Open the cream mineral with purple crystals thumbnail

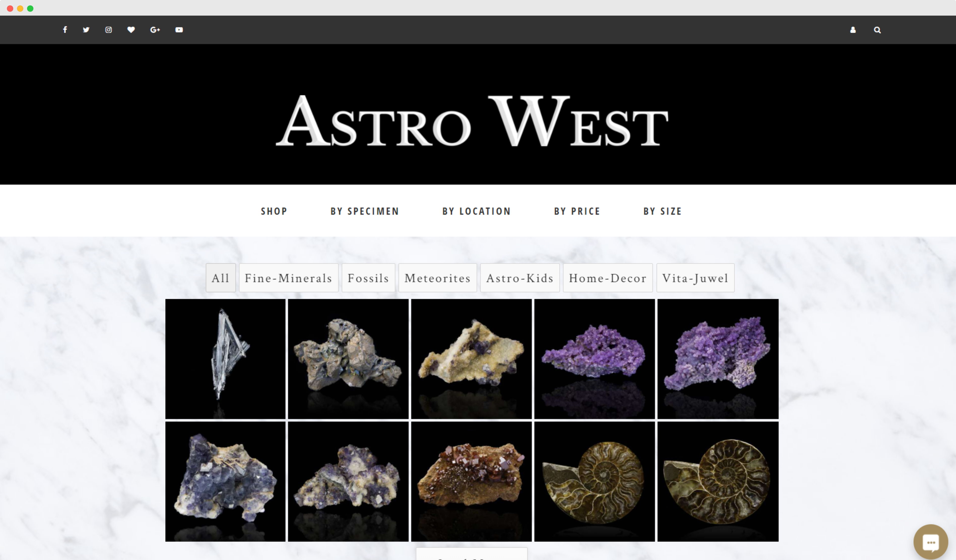tap(472, 359)
